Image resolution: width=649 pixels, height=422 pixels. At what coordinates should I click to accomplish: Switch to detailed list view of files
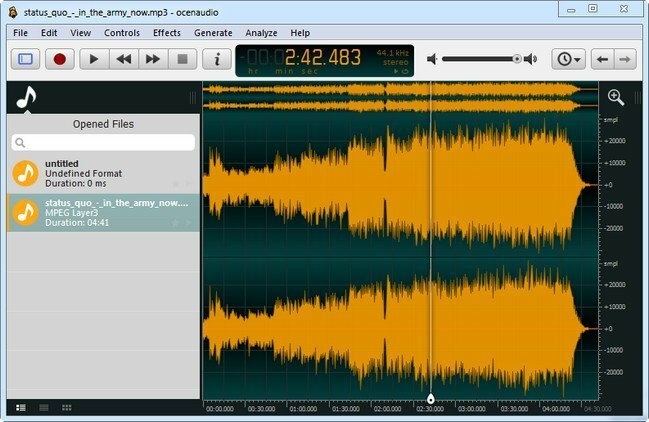(x=21, y=408)
